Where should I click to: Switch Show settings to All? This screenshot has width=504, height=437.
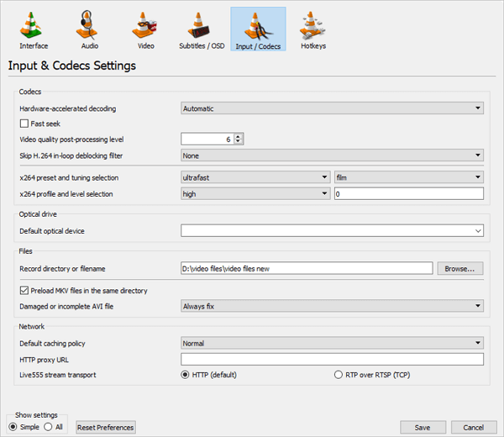[48, 427]
